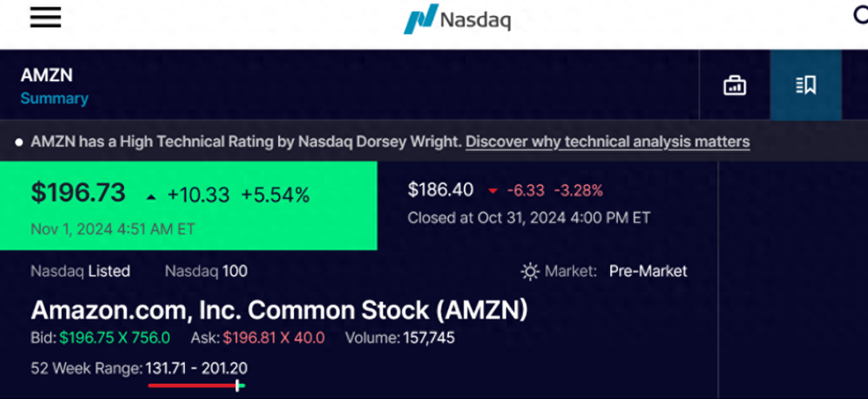Viewport: 868px width, 399px height.
Task: Select the pre-market price $196.73
Action: [x=78, y=193]
